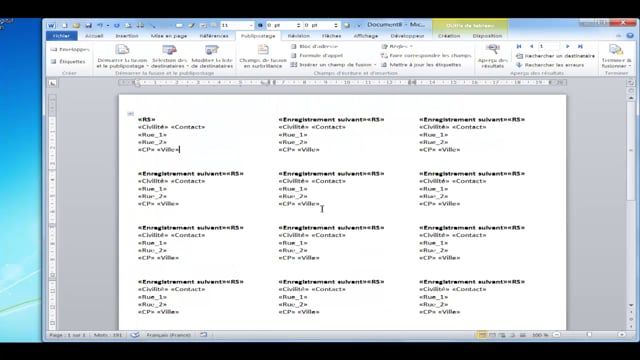Switch to the Révision tab
Image resolution: width=640 pixels, height=360 pixels.
[x=298, y=36]
